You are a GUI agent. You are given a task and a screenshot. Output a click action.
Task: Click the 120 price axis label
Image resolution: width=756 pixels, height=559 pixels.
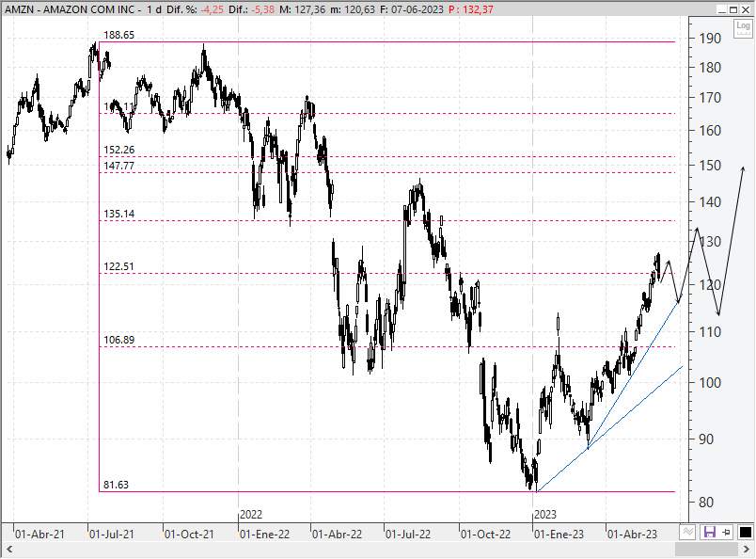[710, 284]
